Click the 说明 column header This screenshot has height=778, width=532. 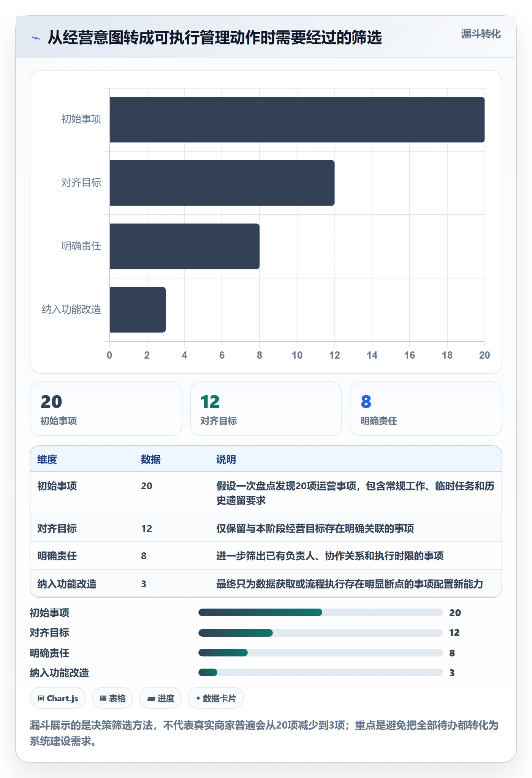[x=226, y=459]
